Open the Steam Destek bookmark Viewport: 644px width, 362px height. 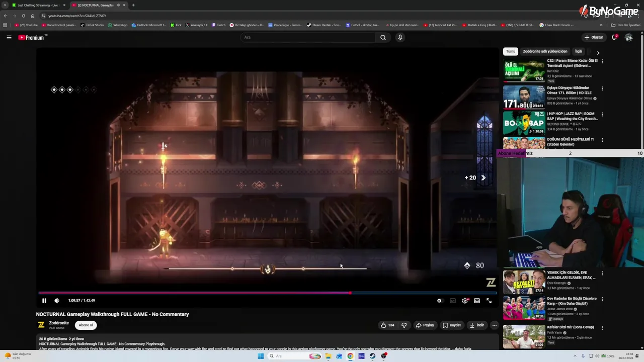(324, 25)
